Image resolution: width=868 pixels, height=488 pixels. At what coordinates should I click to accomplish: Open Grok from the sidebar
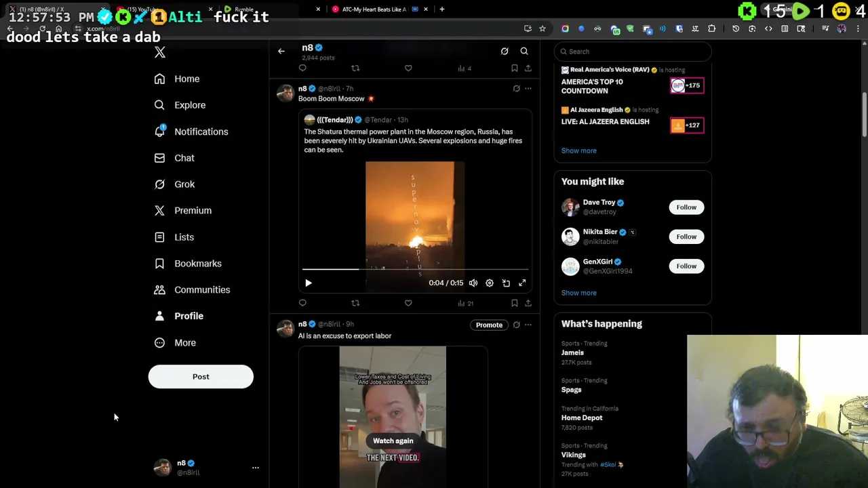(x=174, y=184)
